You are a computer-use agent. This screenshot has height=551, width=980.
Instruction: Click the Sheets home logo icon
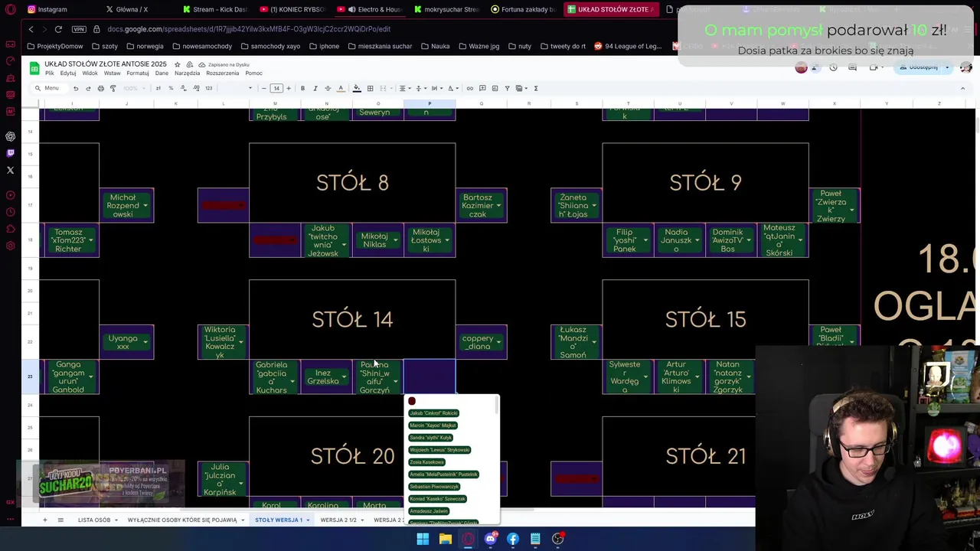tap(34, 68)
